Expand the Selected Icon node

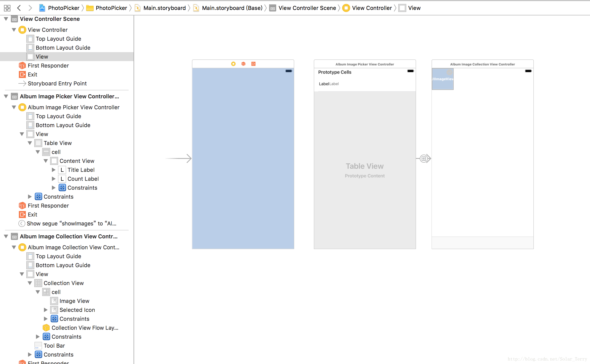coord(46,310)
